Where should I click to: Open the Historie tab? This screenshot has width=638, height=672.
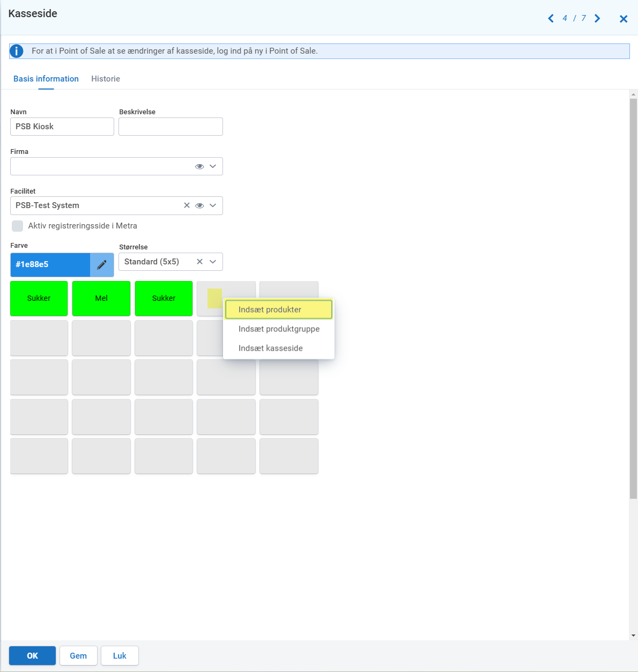point(106,79)
